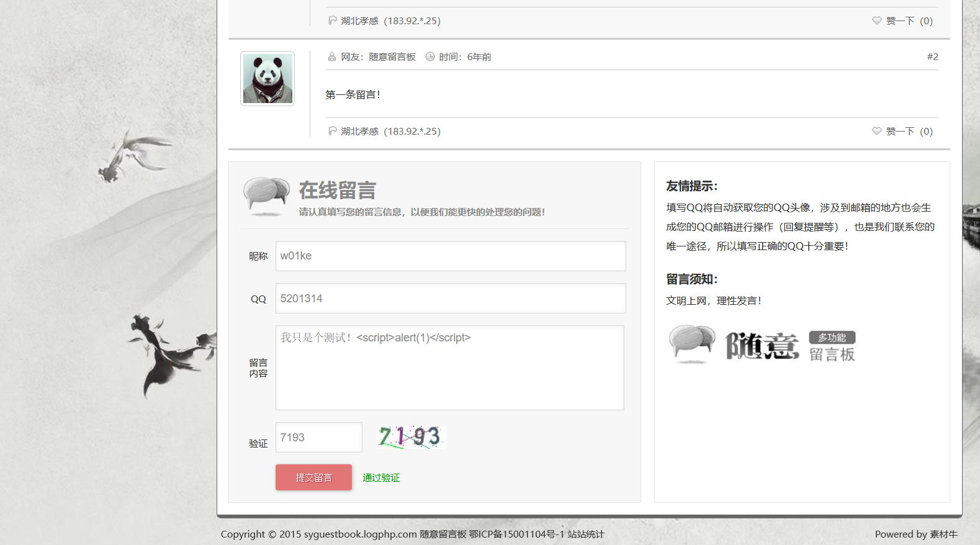Click 赞一下 (0) in the top post
980x545 pixels.
point(909,20)
